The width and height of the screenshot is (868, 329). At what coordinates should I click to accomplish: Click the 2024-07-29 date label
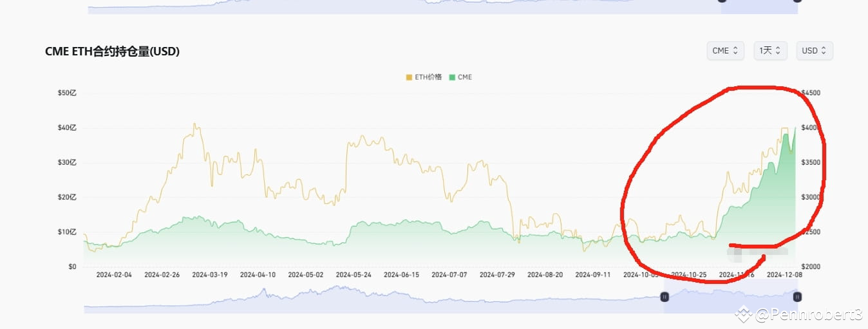coord(497,274)
